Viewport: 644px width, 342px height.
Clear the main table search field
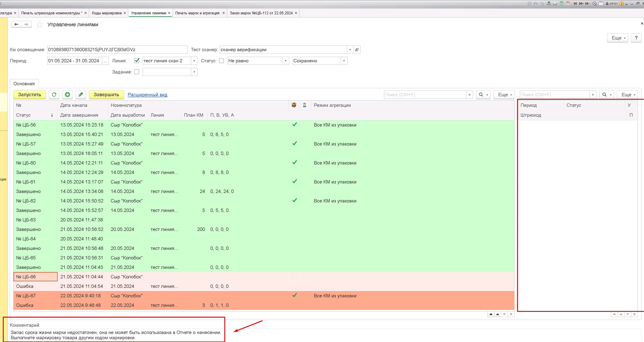point(469,95)
